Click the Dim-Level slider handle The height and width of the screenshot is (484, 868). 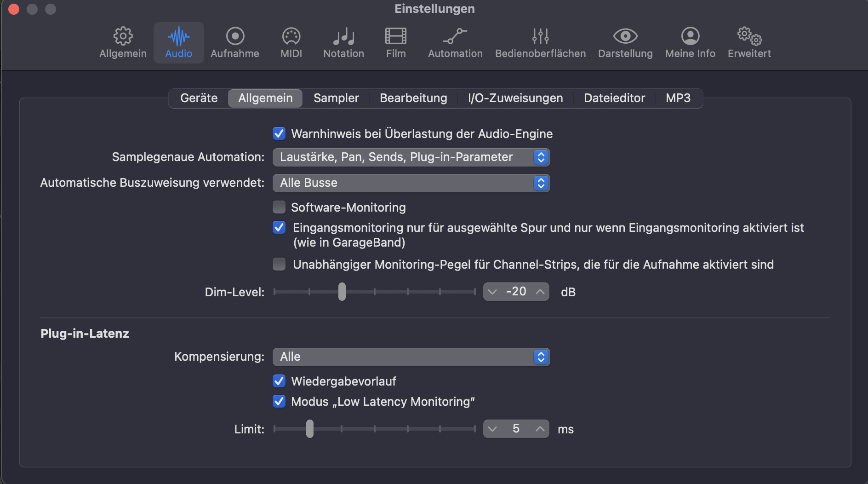coord(342,292)
